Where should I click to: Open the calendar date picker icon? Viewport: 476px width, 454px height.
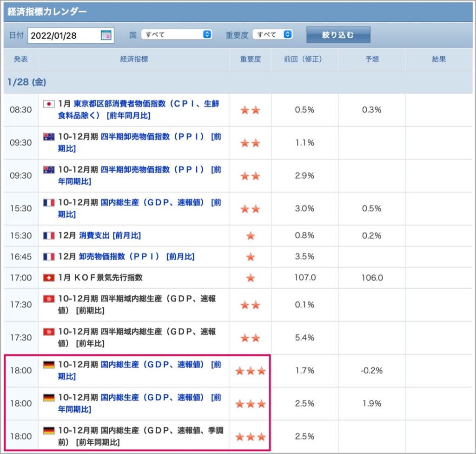pos(106,35)
